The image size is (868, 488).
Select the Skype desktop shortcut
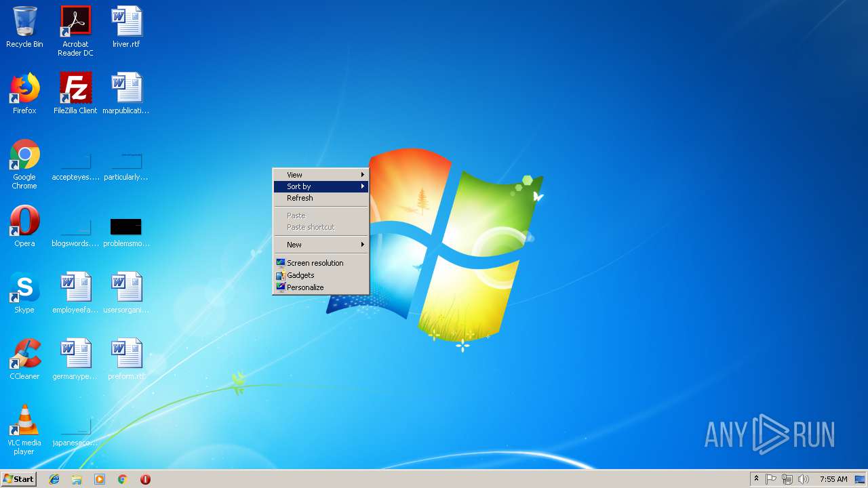tap(24, 293)
